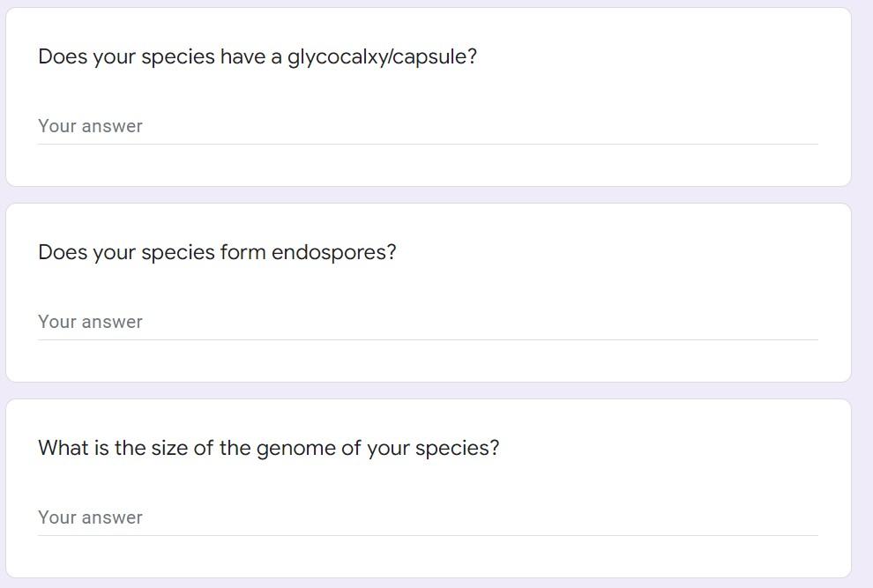Click the underline of the endospores answer field
Screen dimensions: 873x588
tap(428, 339)
